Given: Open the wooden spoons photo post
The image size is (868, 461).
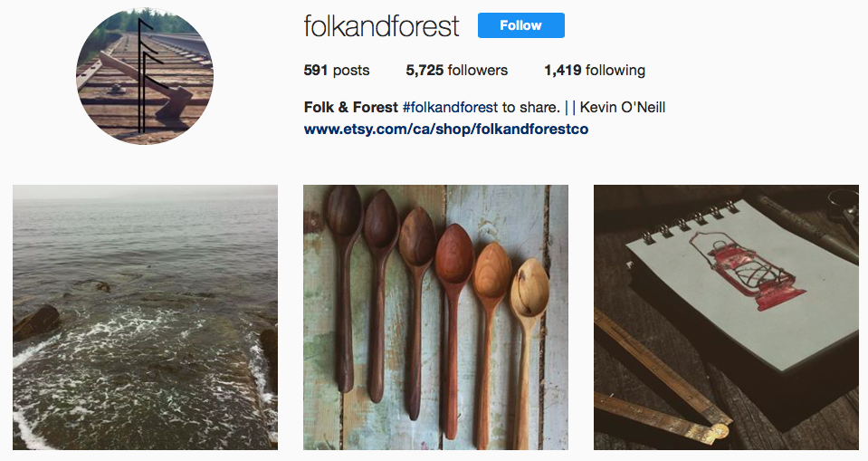Looking at the screenshot, I should click(435, 317).
